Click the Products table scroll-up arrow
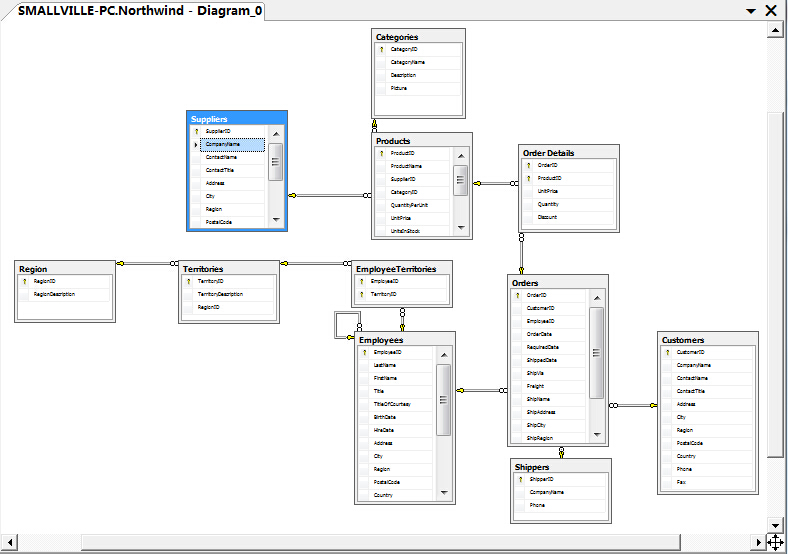788x554 pixels. tap(461, 156)
